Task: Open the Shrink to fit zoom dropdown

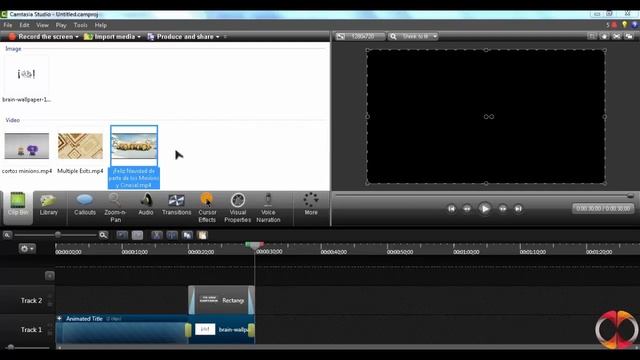Action: point(413,37)
